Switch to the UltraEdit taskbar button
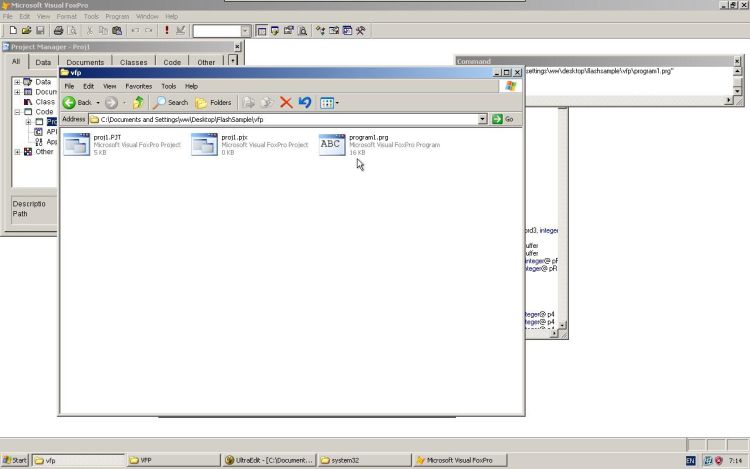The width and height of the screenshot is (750, 469). pyautogui.click(x=268, y=460)
